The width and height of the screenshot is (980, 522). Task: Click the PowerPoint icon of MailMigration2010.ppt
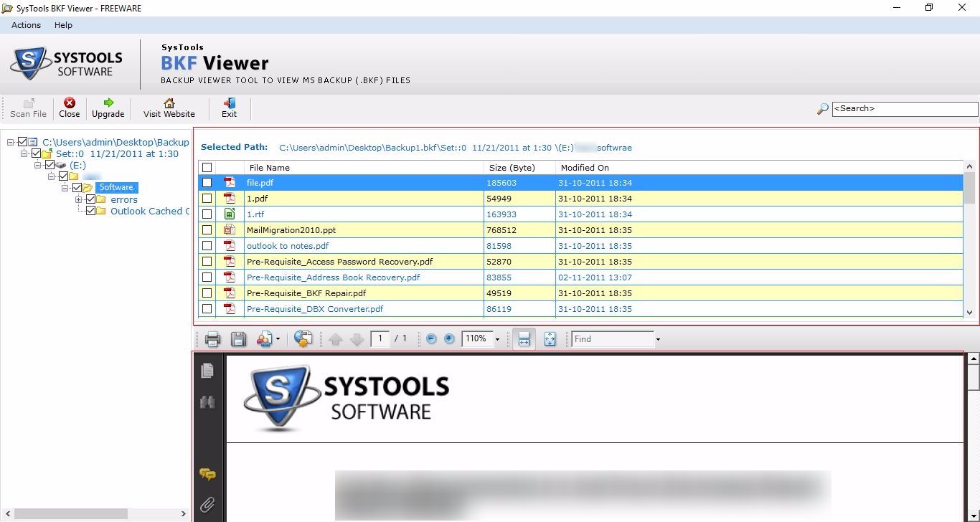[230, 230]
